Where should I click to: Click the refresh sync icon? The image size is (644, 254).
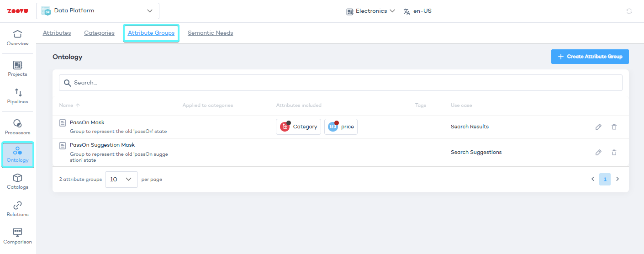629,11
